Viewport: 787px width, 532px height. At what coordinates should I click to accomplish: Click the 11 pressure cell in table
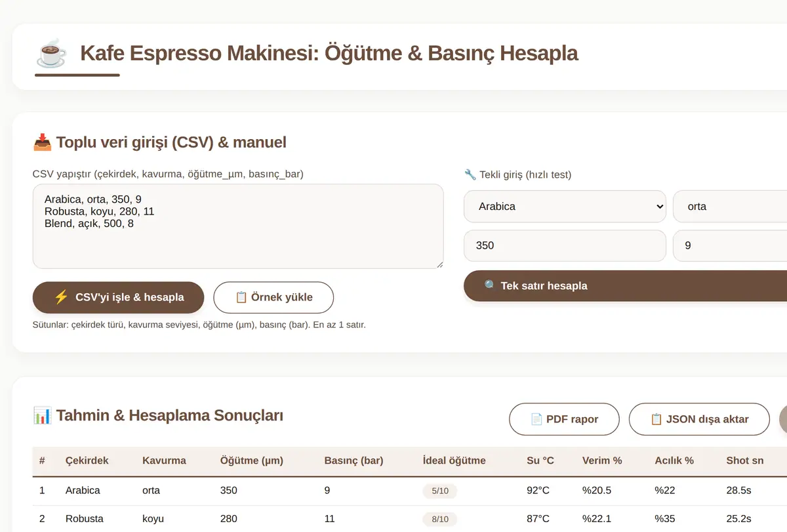tap(329, 518)
